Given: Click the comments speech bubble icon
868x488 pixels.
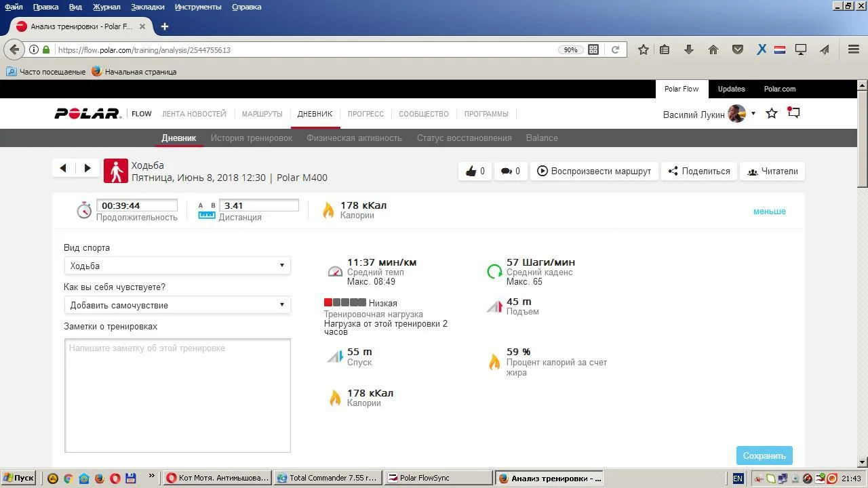Looking at the screenshot, I should point(506,171).
